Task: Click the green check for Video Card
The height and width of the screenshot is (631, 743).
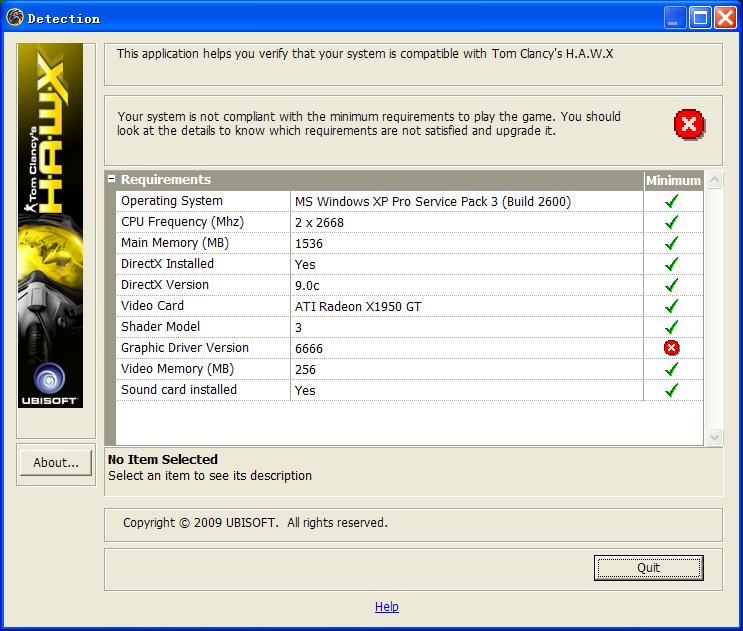Action: pos(671,306)
